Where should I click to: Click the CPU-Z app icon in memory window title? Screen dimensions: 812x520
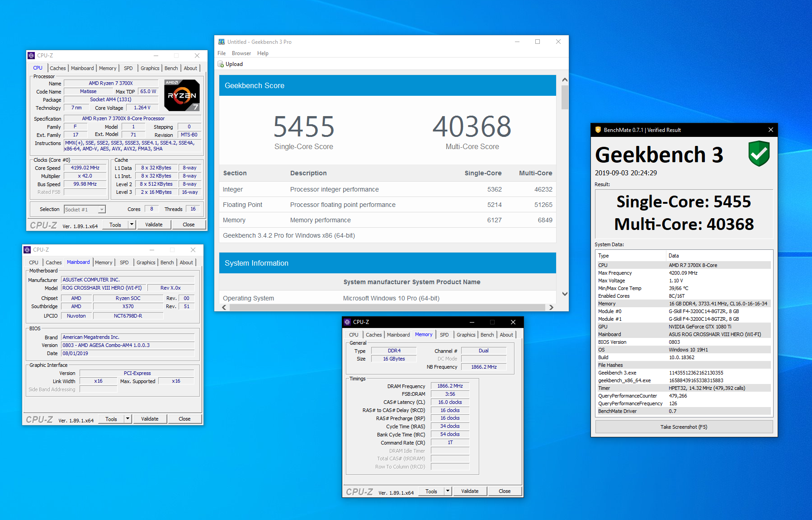[347, 322]
